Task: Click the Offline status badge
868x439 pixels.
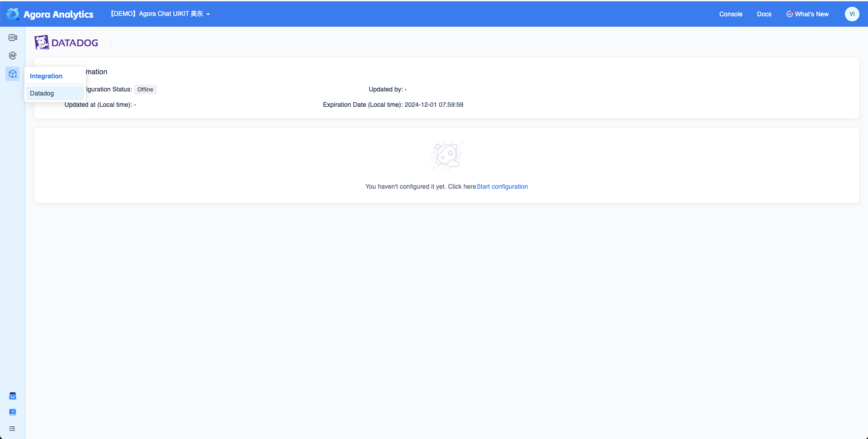Action: 145,90
